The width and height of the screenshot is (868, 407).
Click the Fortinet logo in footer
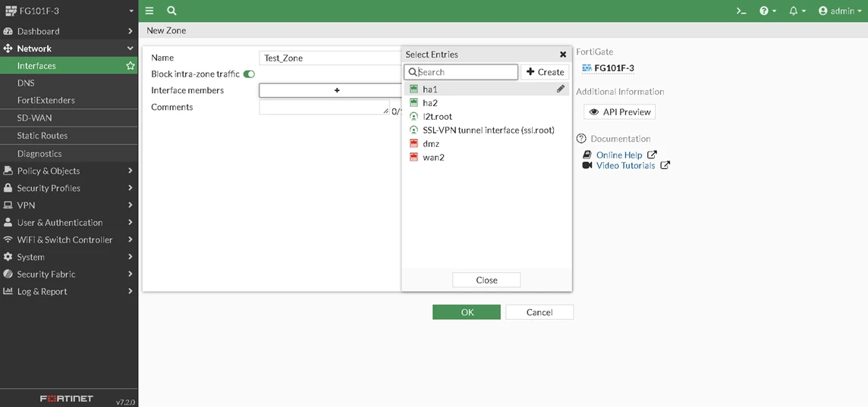pos(67,399)
